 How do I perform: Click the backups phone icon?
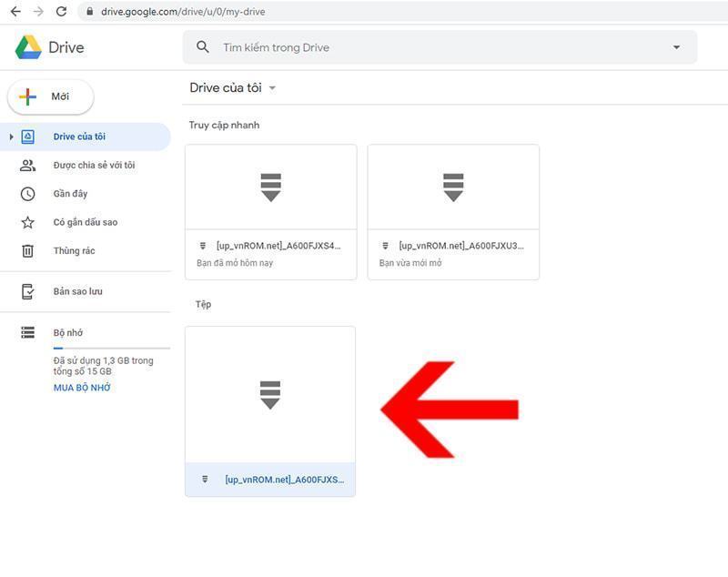28,291
